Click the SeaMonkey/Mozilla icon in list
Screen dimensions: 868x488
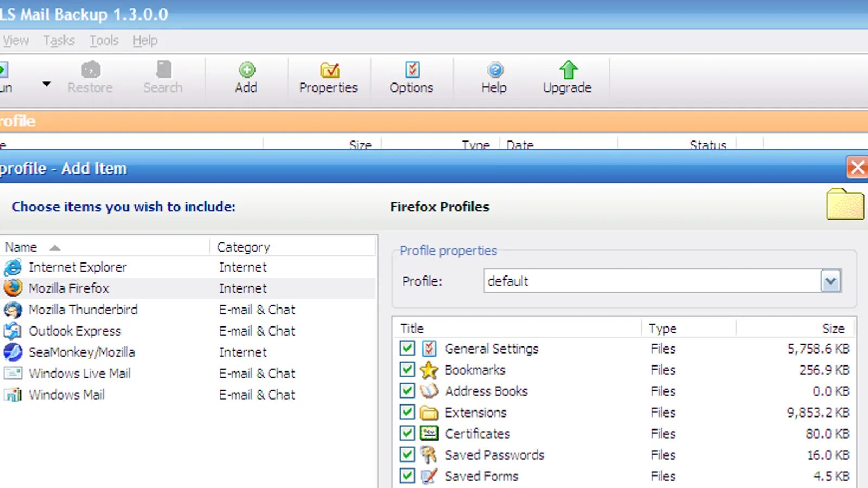(x=13, y=352)
